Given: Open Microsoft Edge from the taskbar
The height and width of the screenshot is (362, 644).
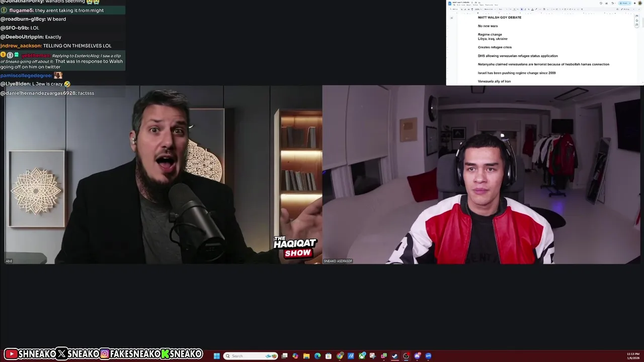Looking at the screenshot, I should coord(317,356).
